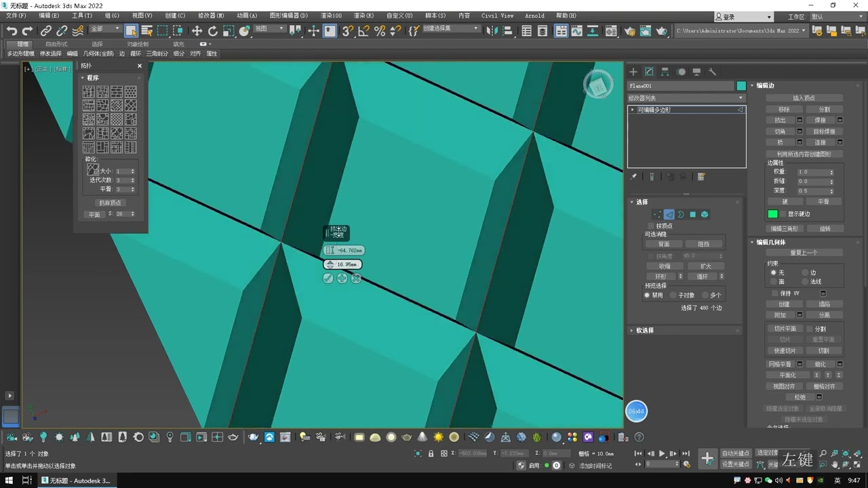Image resolution: width=868 pixels, height=488 pixels.
Task: Check the 分割 checkbox beside 切片平面
Action: [808, 329]
